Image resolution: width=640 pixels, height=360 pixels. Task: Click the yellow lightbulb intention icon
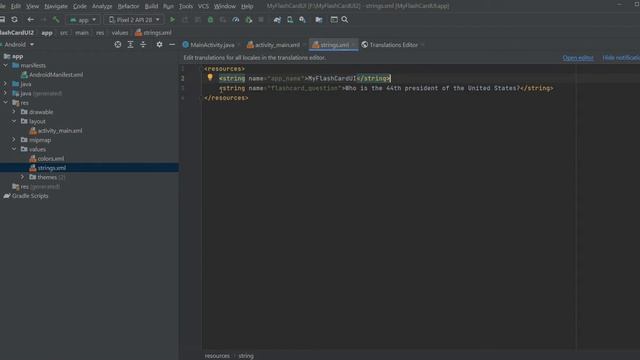coord(210,77)
